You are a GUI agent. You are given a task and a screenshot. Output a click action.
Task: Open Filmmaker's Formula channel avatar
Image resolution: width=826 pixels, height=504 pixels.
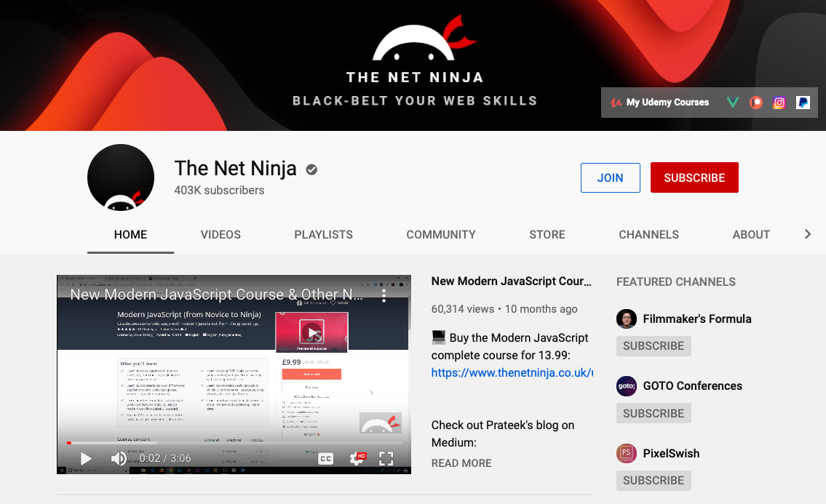pyautogui.click(x=627, y=319)
